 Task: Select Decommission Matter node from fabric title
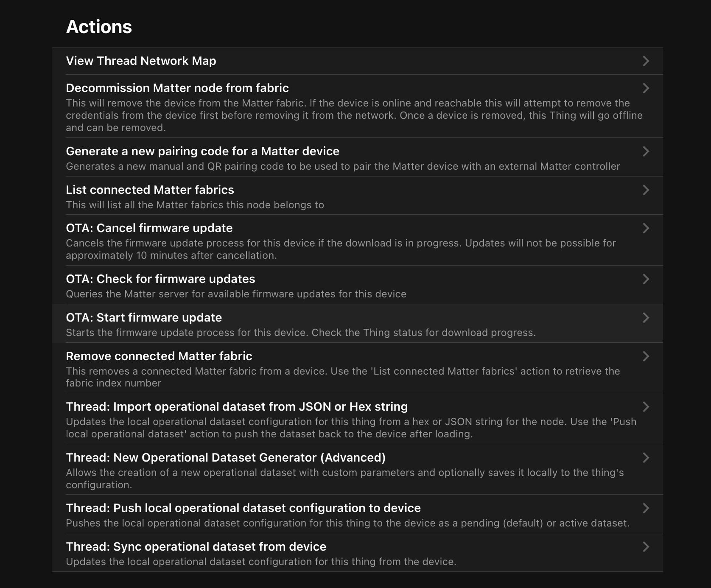pos(177,88)
